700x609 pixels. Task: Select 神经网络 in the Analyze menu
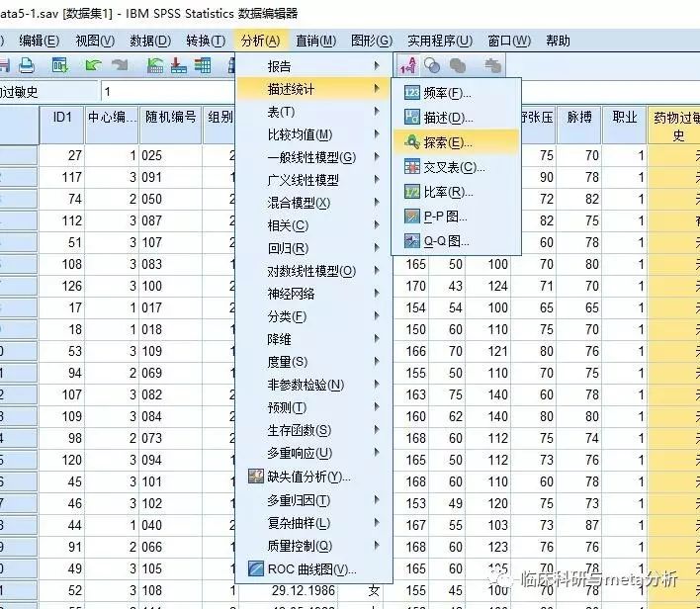(x=313, y=294)
